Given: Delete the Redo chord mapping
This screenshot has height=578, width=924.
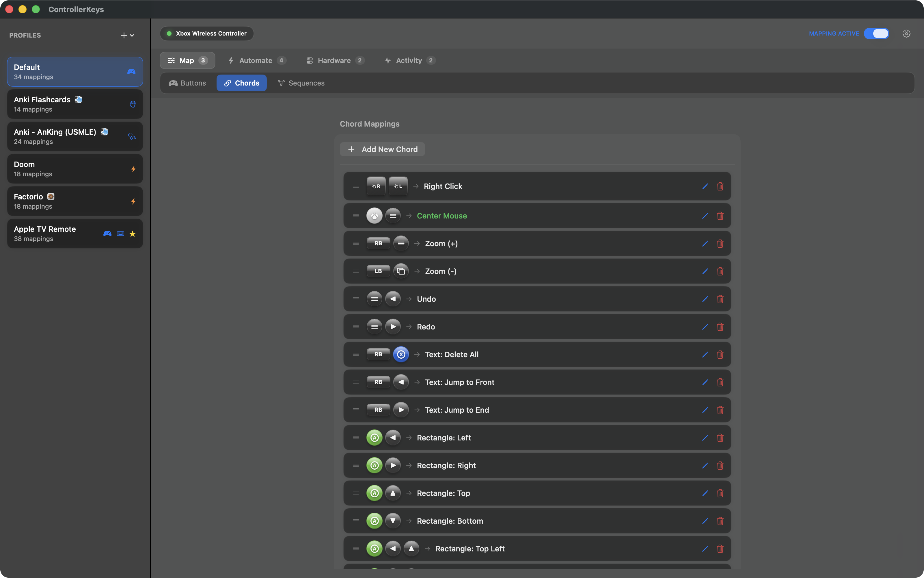Looking at the screenshot, I should point(720,327).
